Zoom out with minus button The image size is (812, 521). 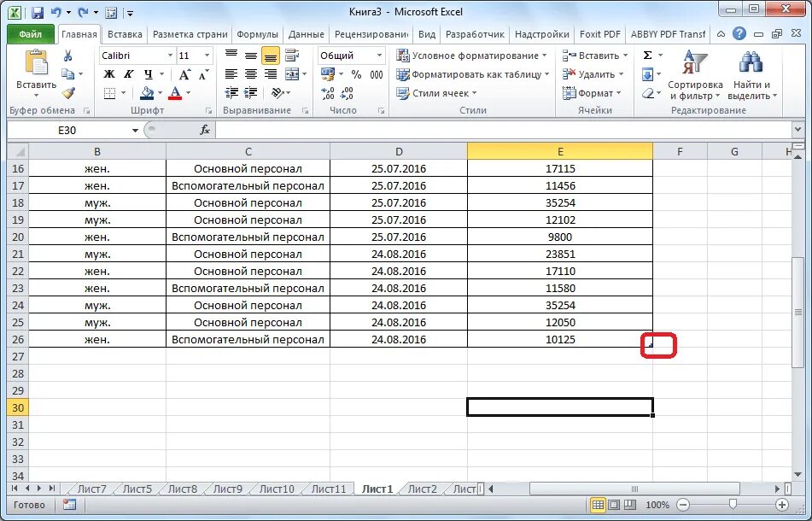tap(683, 505)
